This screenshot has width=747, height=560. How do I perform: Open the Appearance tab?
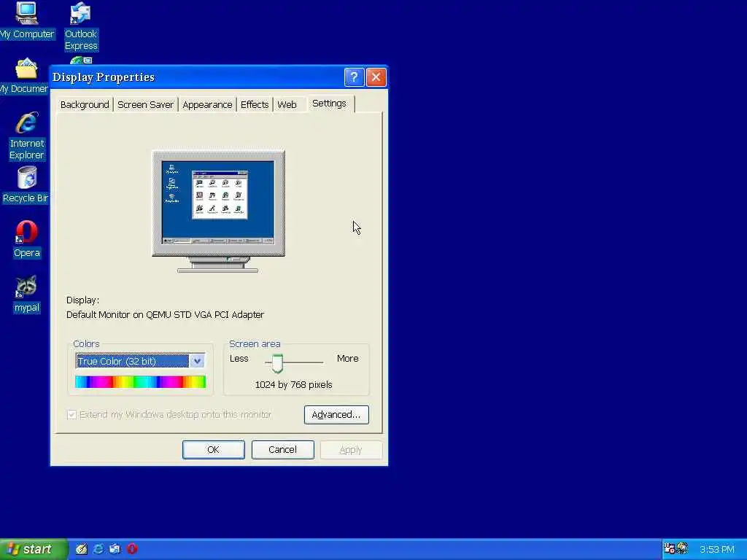[207, 105]
